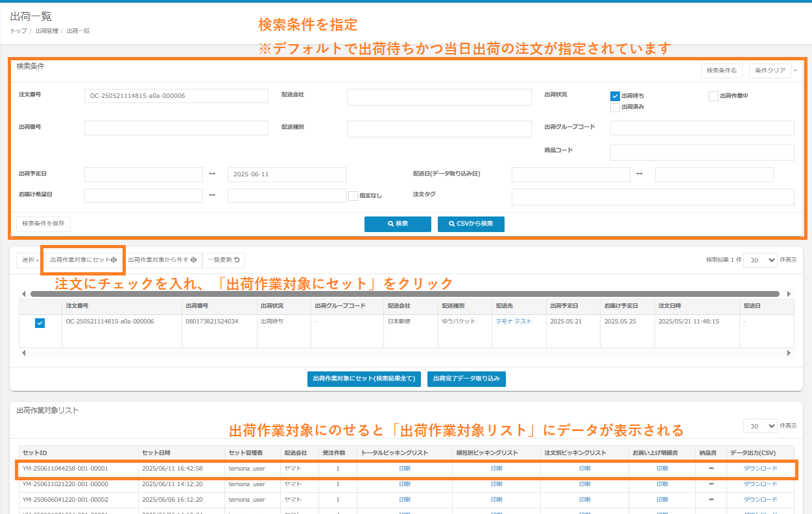812x514 pixels.
Task: Click 出荷作業対象から外す in the toolbar
Action: [162, 260]
